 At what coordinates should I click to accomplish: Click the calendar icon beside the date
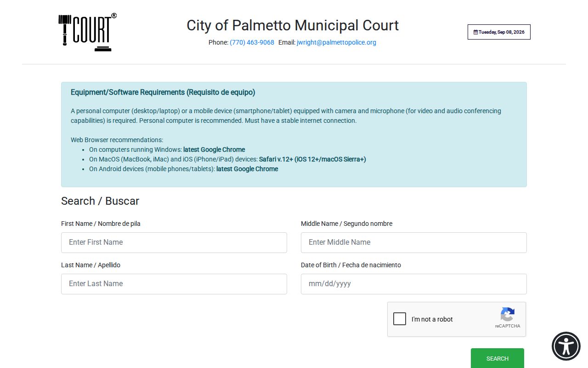pos(475,32)
